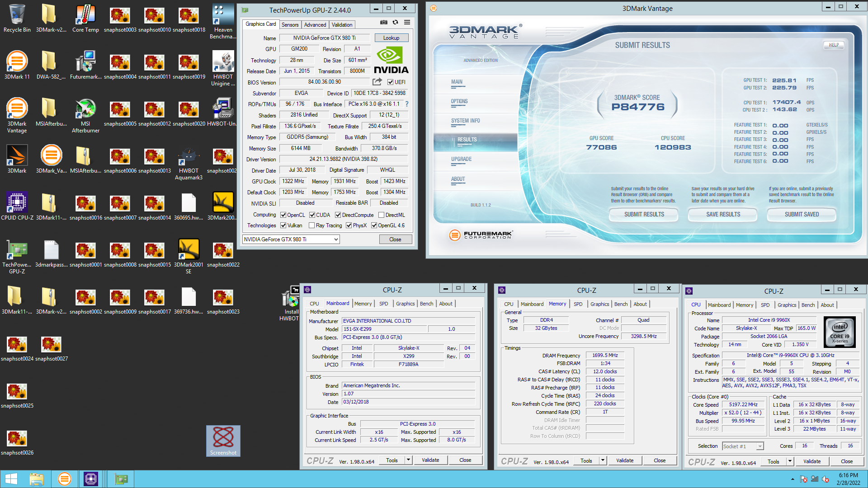868x488 pixels.
Task: Toggle OpenCL checkbox
Action: 283,215
